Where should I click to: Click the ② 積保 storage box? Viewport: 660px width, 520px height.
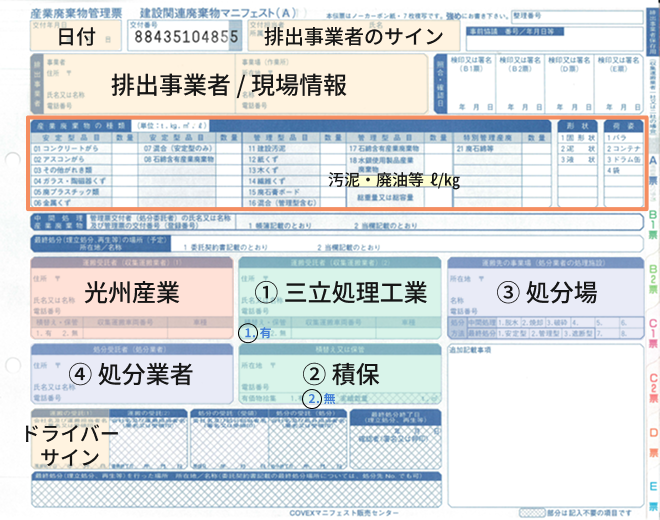pos(340,374)
